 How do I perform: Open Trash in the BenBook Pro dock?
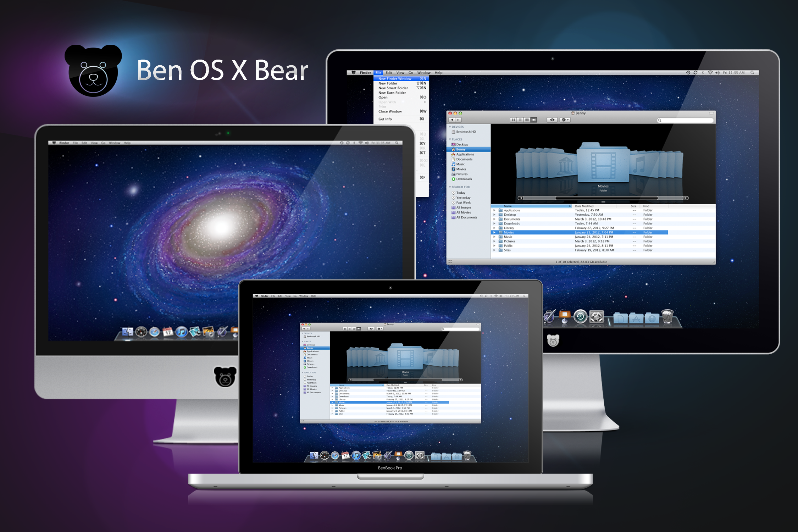coord(467,455)
